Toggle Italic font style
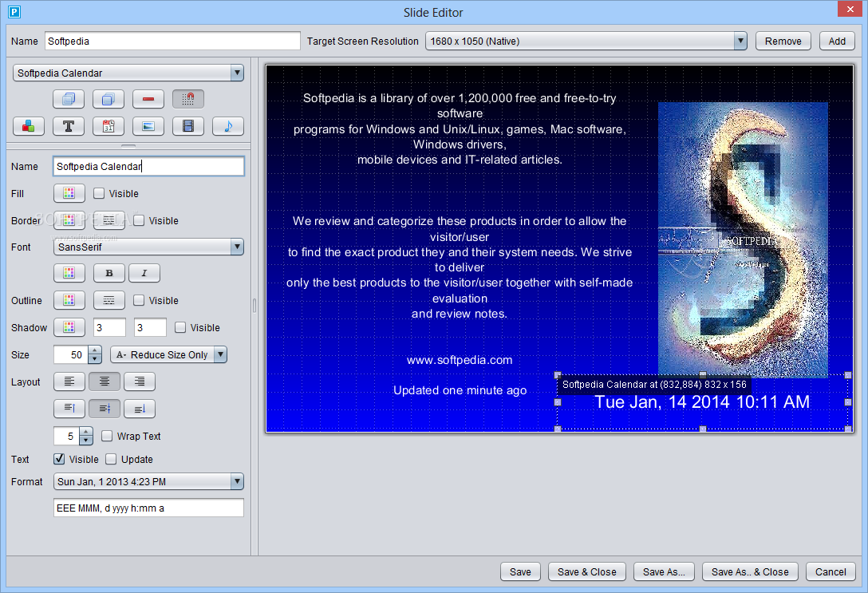The width and height of the screenshot is (868, 593). pyautogui.click(x=144, y=273)
